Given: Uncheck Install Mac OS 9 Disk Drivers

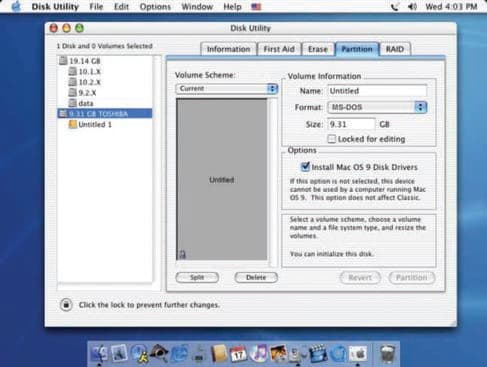Looking at the screenshot, I should (305, 166).
